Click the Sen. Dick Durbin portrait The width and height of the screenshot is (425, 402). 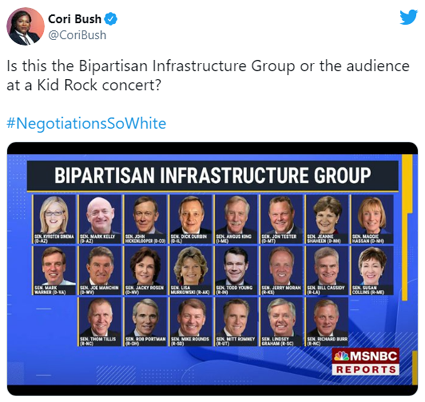click(x=191, y=219)
